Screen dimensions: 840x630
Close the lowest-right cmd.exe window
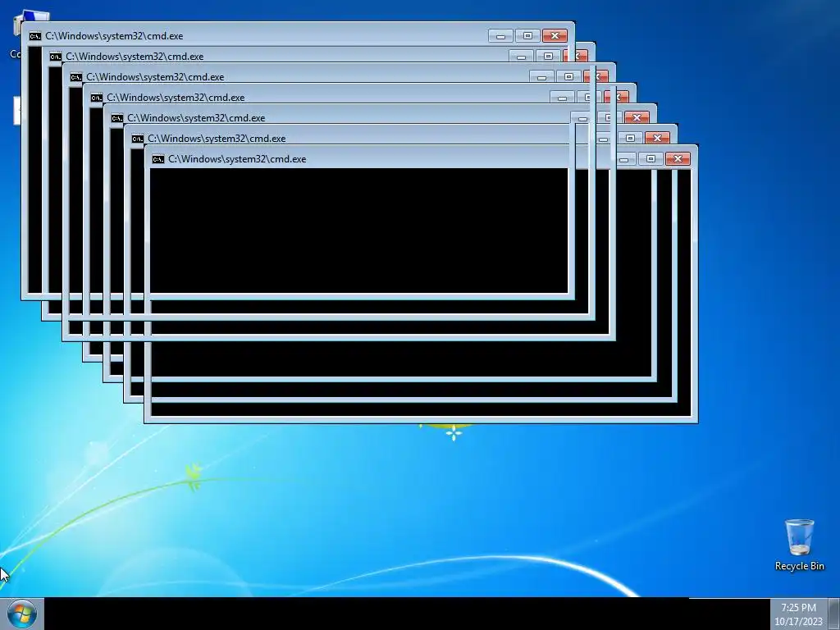click(678, 158)
